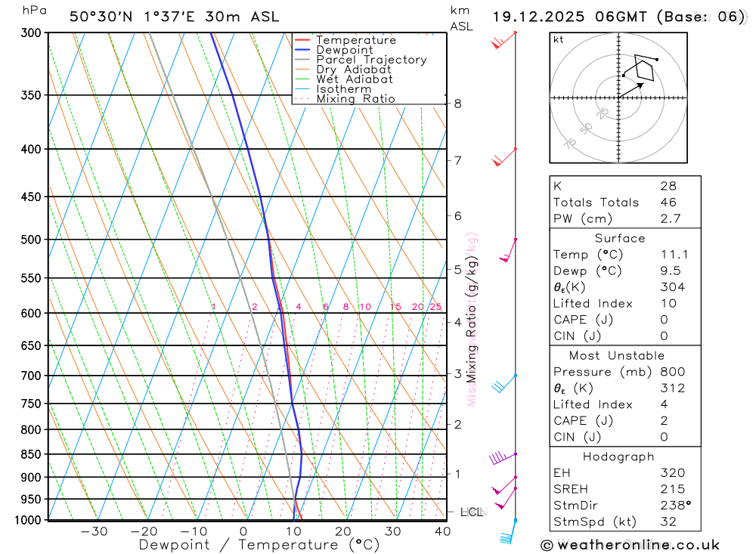The height and width of the screenshot is (554, 756).
Task: Click the Dewpoint / Temperature axis label
Action: pos(259,546)
